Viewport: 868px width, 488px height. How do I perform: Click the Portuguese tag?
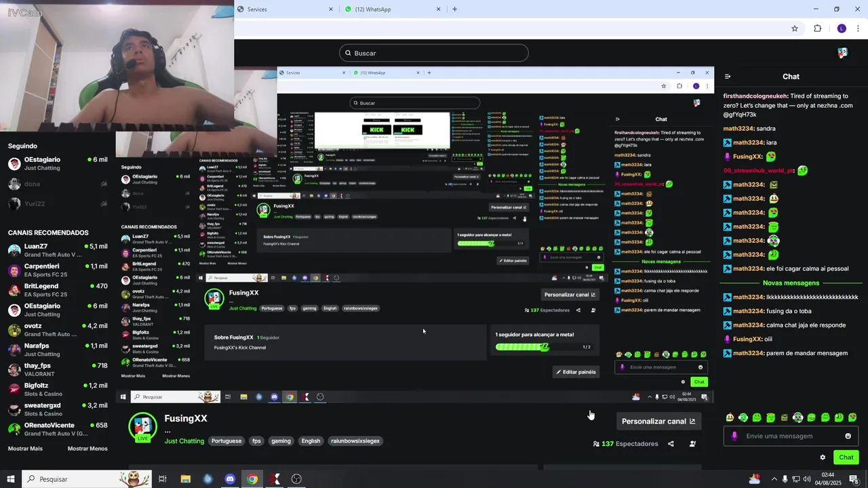(x=226, y=441)
